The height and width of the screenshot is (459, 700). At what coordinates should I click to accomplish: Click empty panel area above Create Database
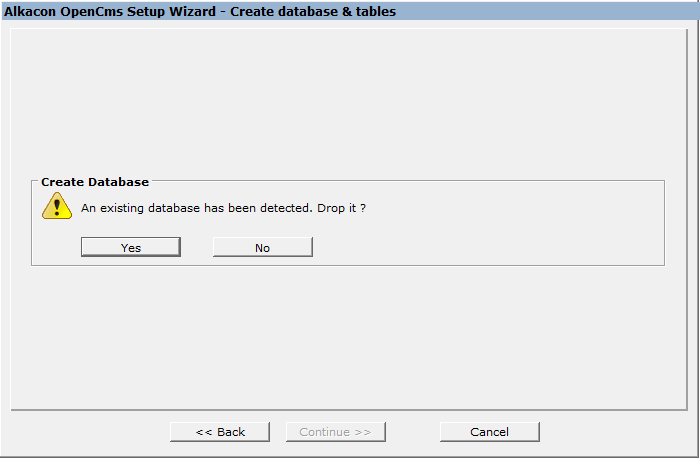point(350,100)
